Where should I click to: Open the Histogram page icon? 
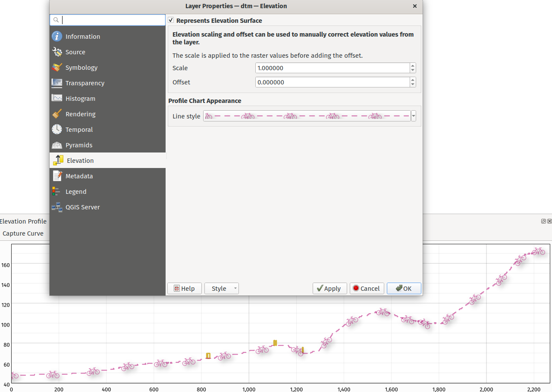[57, 99]
